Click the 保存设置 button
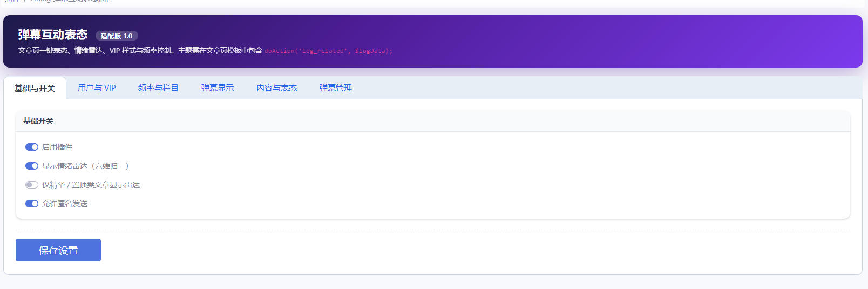Screen dimensions: 868x289 click(58, 250)
